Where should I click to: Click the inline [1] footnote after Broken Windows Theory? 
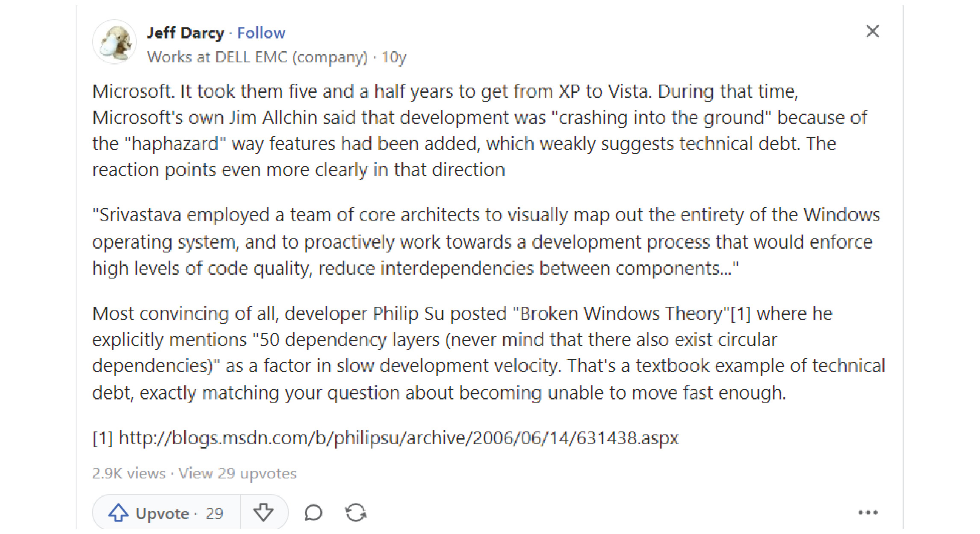741,314
